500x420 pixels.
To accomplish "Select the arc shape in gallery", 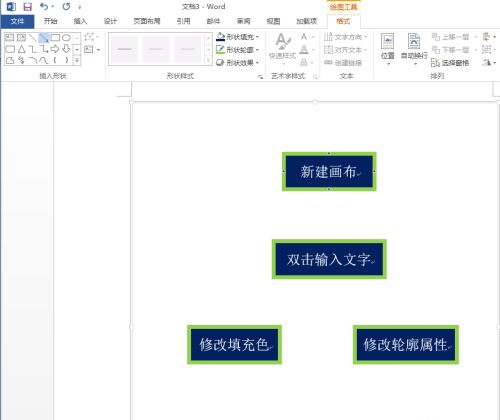I will (x=33, y=60).
